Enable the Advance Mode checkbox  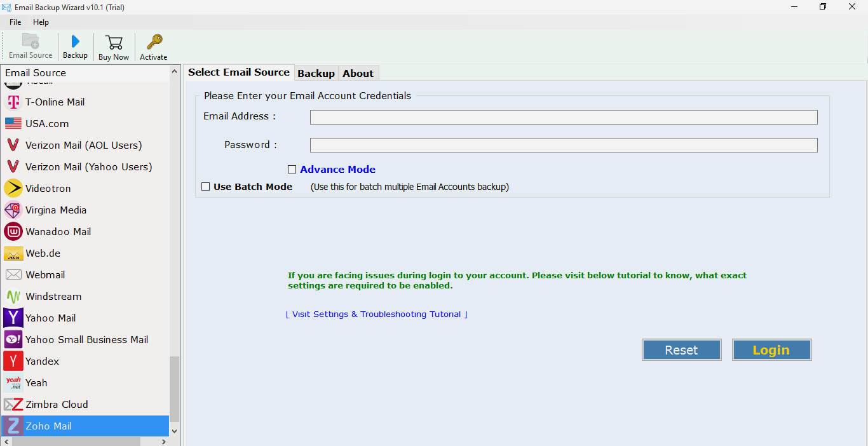click(292, 170)
